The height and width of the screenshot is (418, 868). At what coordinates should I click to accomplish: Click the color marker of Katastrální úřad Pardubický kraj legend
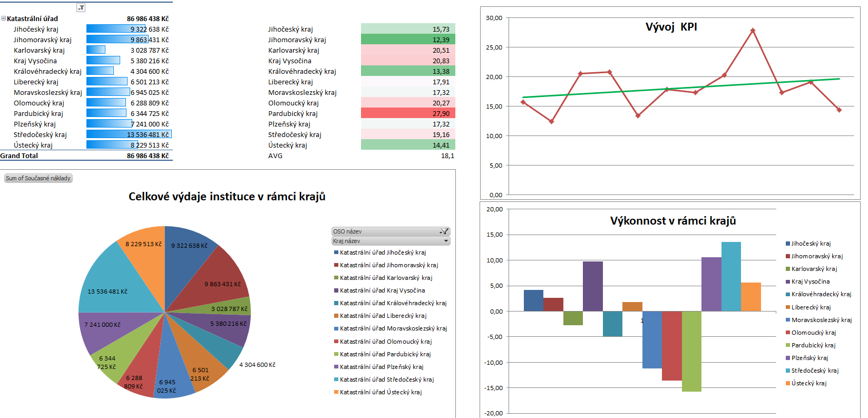pos(336,354)
